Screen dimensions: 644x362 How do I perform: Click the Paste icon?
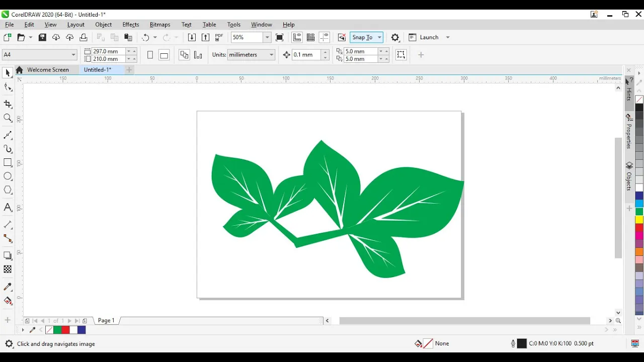click(128, 37)
